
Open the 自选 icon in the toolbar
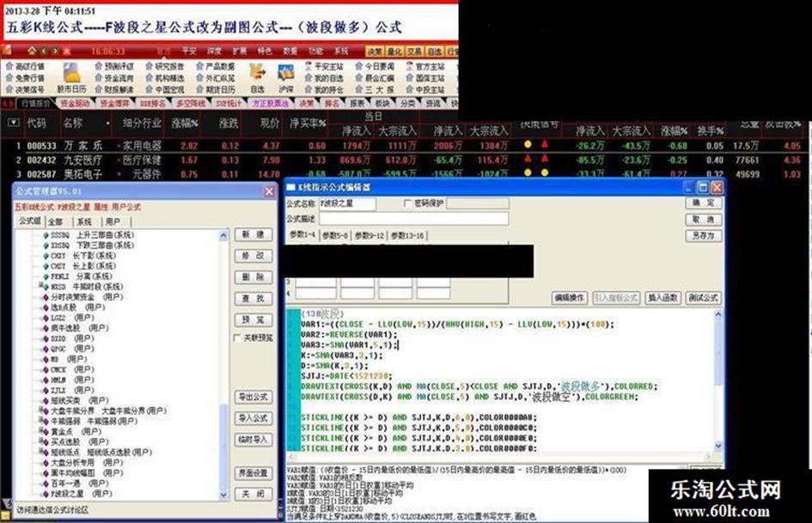[x=258, y=78]
